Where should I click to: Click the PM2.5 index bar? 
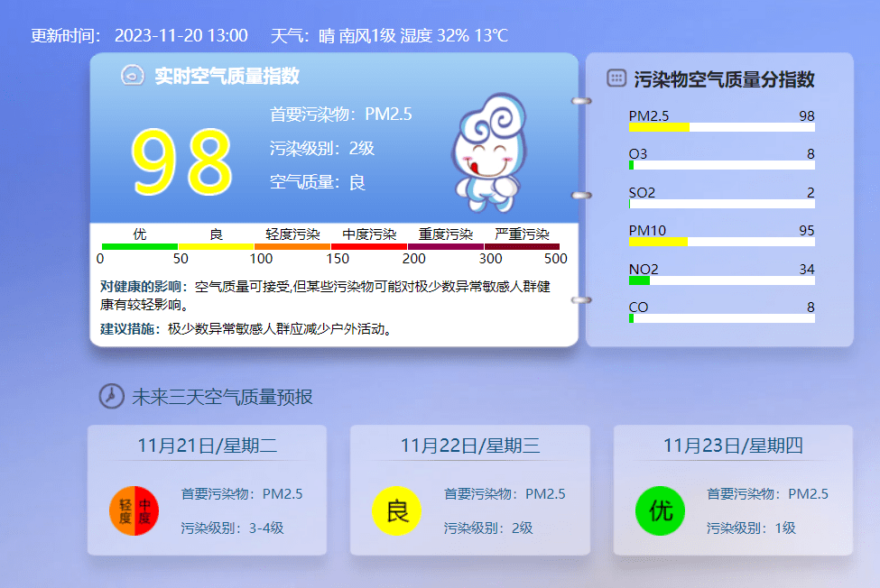pos(722,128)
